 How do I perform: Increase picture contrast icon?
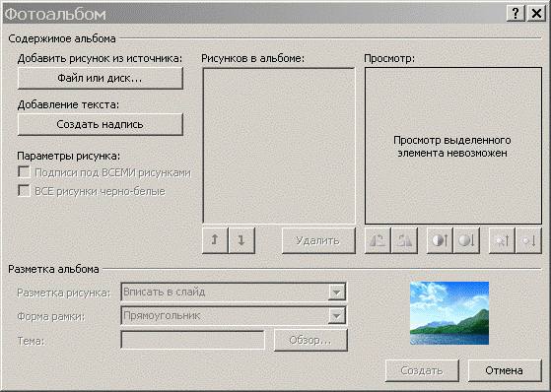tap(440, 240)
